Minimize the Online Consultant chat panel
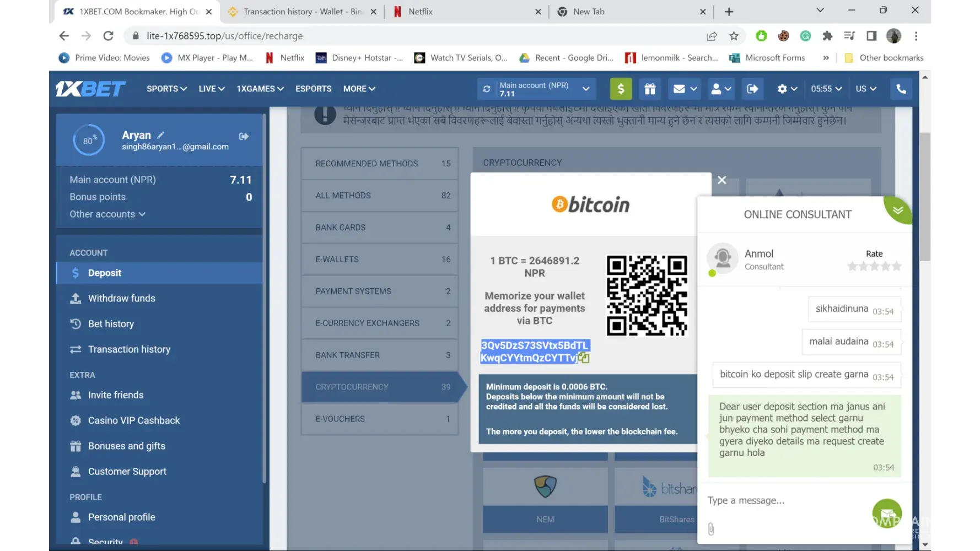The image size is (980, 551). [x=898, y=210]
